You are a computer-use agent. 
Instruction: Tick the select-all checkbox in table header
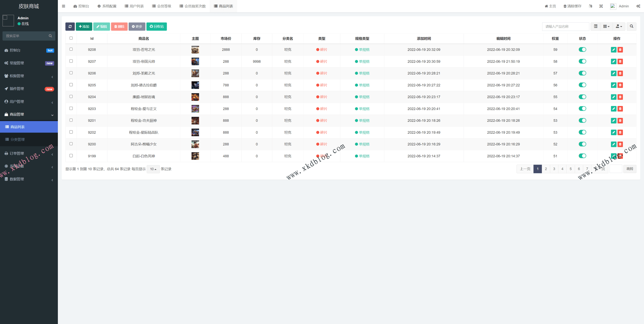[x=71, y=38]
